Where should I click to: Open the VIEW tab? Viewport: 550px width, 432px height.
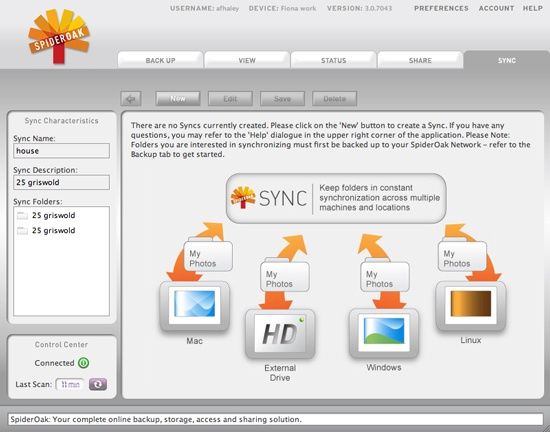[247, 60]
